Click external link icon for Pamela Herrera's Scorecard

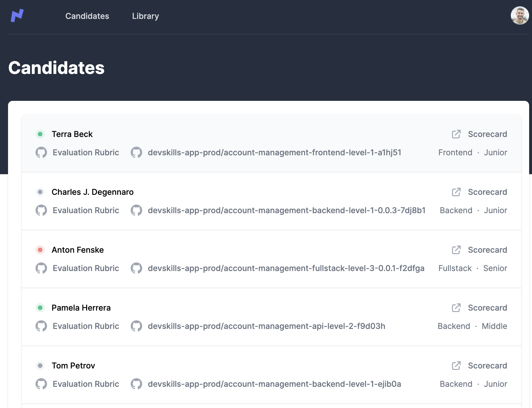[x=456, y=308]
